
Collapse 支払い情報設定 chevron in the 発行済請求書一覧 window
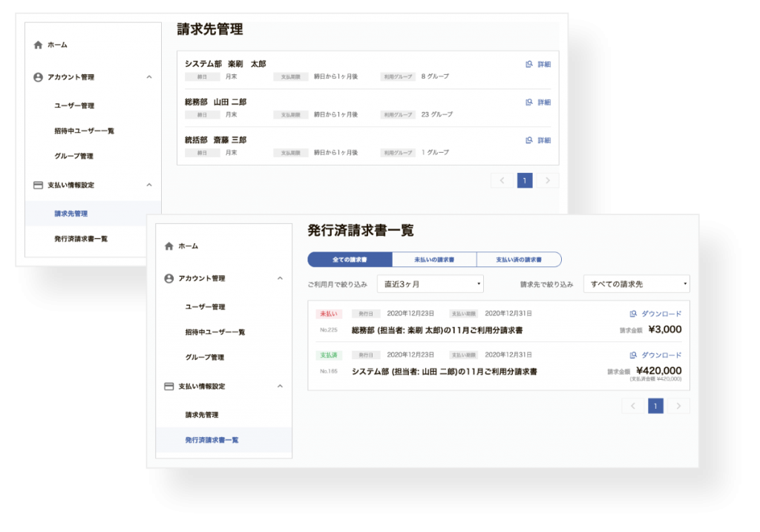[280, 387]
